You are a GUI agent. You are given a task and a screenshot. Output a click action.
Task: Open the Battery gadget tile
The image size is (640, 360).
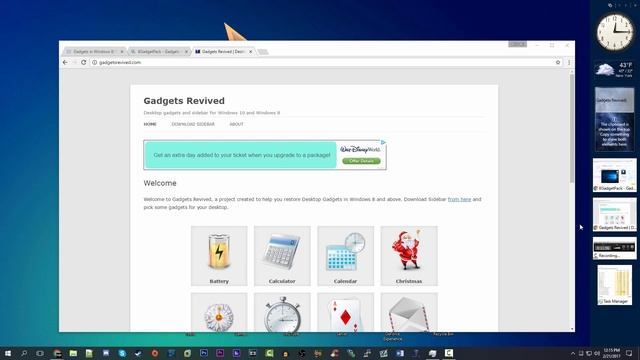pyautogui.click(x=219, y=256)
